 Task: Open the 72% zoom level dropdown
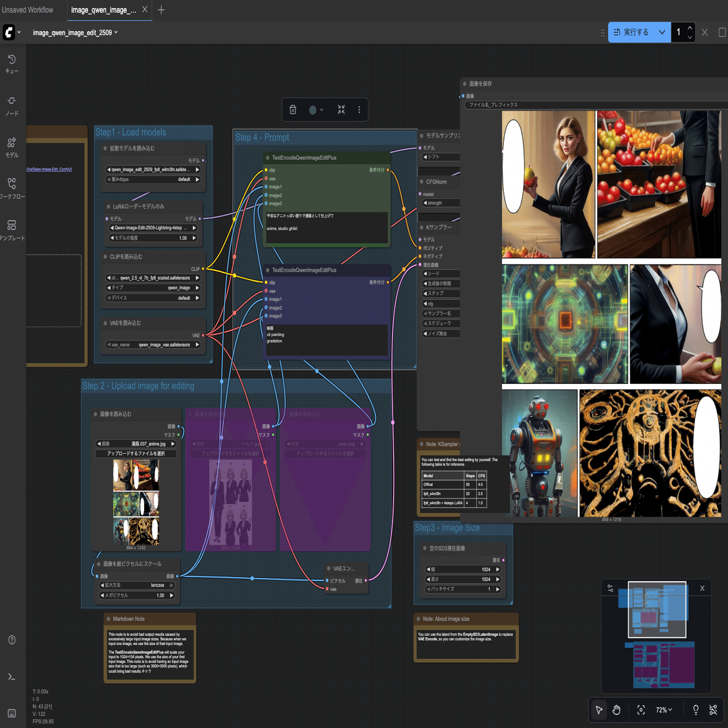point(664,710)
